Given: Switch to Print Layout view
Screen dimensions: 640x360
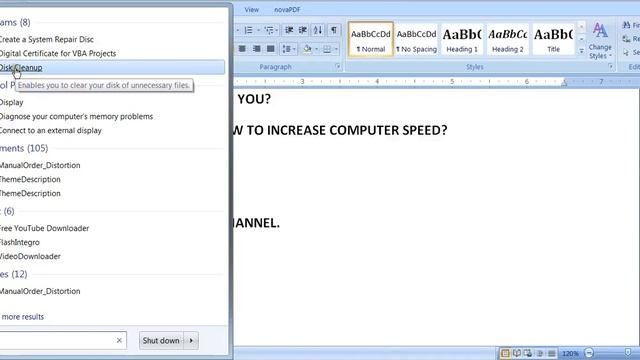Looking at the screenshot, I should click(x=505, y=353).
